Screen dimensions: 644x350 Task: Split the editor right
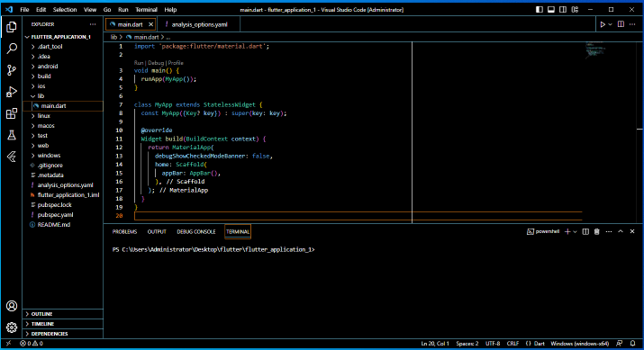[621, 24]
